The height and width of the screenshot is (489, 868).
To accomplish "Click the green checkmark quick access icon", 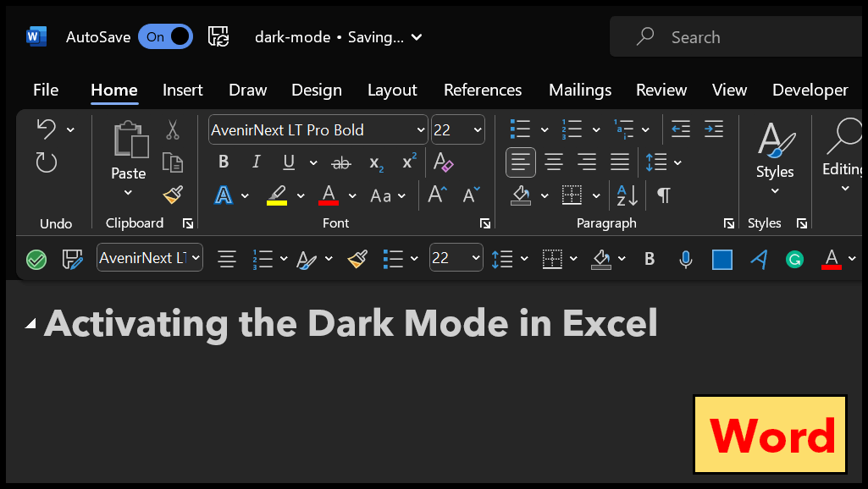I will (36, 259).
